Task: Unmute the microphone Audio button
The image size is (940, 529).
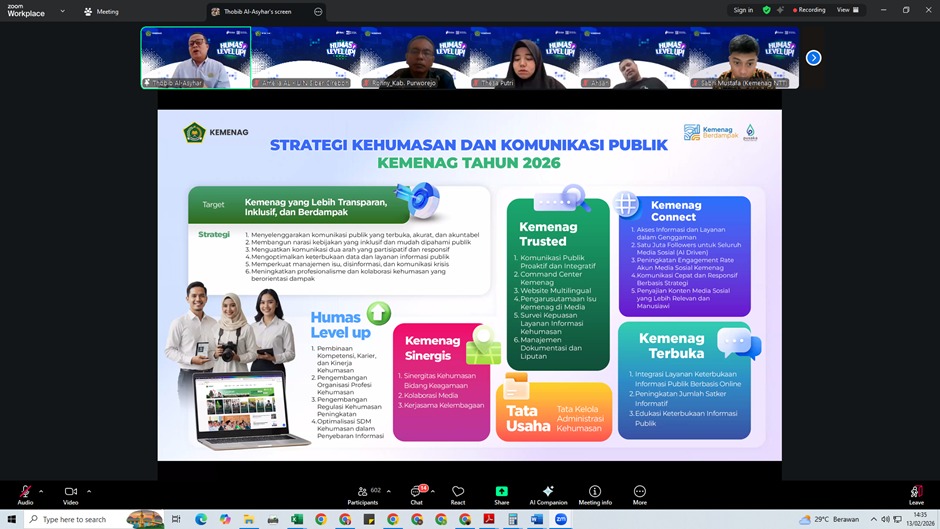Action: pos(25,493)
